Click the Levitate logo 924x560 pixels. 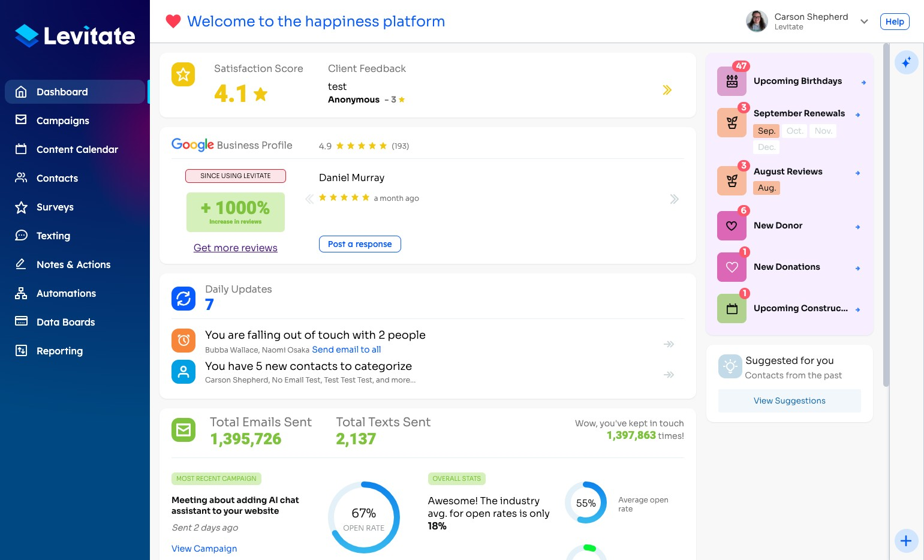click(x=75, y=36)
